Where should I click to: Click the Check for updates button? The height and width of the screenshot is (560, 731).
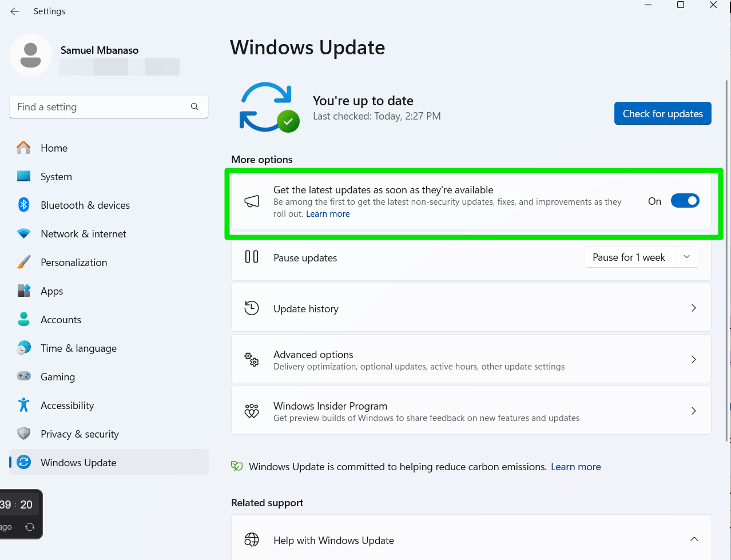click(x=662, y=113)
